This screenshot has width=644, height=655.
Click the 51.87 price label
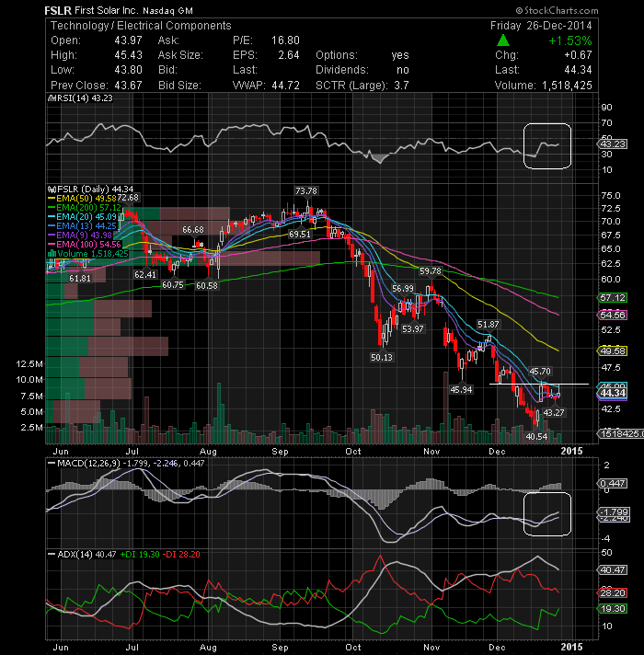[489, 324]
